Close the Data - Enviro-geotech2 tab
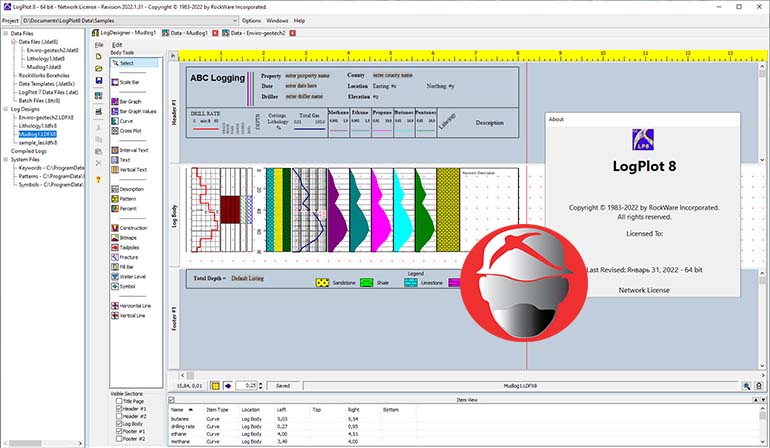Viewport: 770px width, 448px height. click(293, 33)
